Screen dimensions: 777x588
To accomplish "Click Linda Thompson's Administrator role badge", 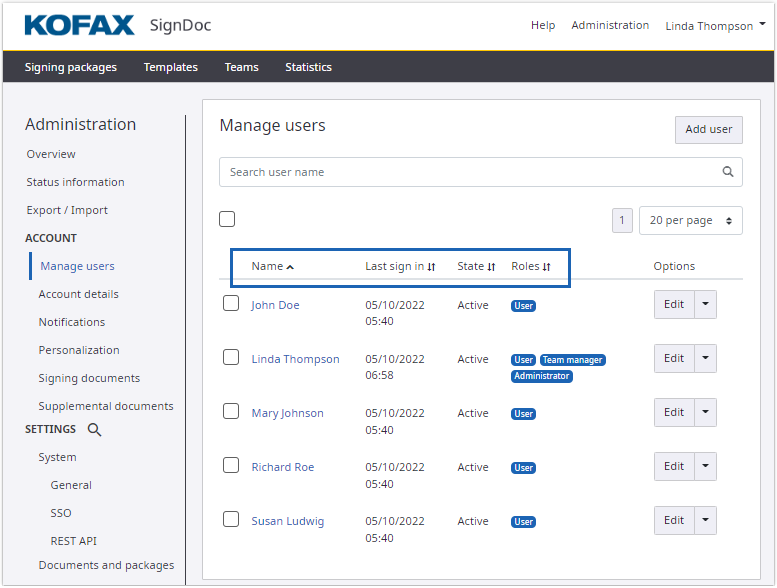I will 541,377.
